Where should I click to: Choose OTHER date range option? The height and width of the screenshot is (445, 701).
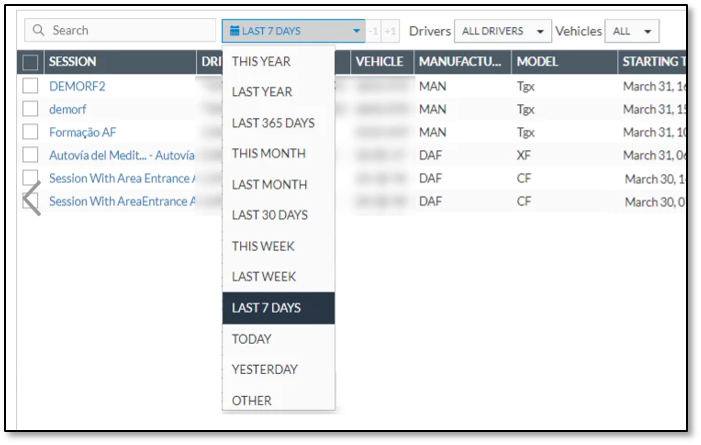(x=279, y=400)
